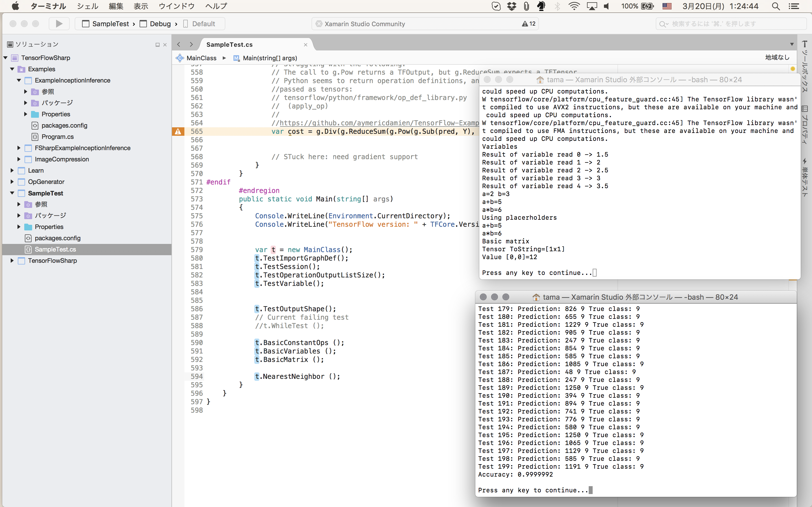Click the Bluetooth status icon
This screenshot has height=507, width=812.
pos(557,6)
